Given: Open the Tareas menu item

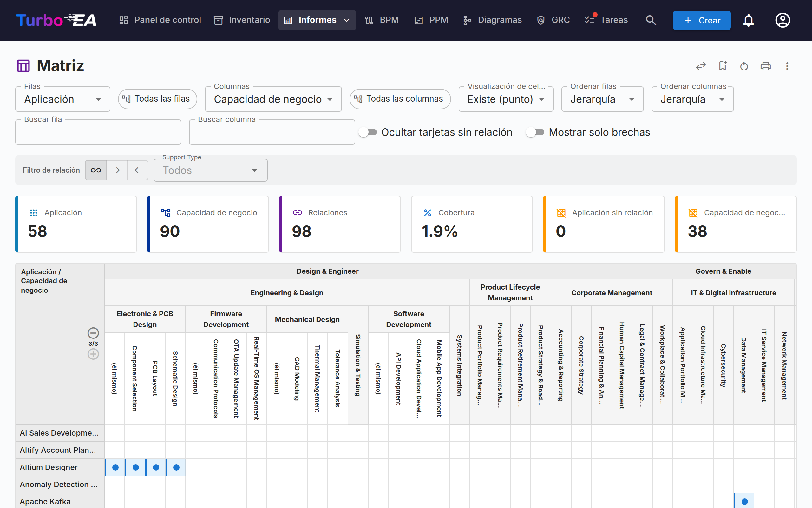Looking at the screenshot, I should pos(606,20).
